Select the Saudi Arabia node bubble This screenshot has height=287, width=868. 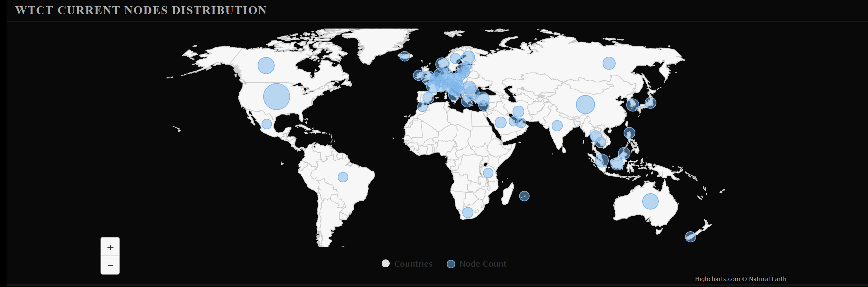[500, 122]
